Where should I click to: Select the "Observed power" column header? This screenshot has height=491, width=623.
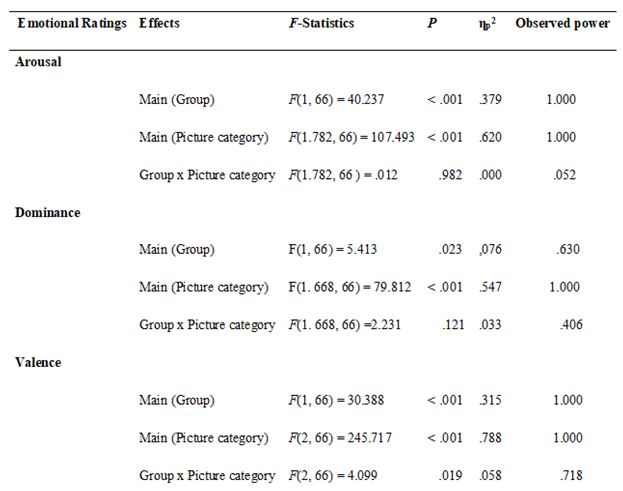click(x=562, y=23)
